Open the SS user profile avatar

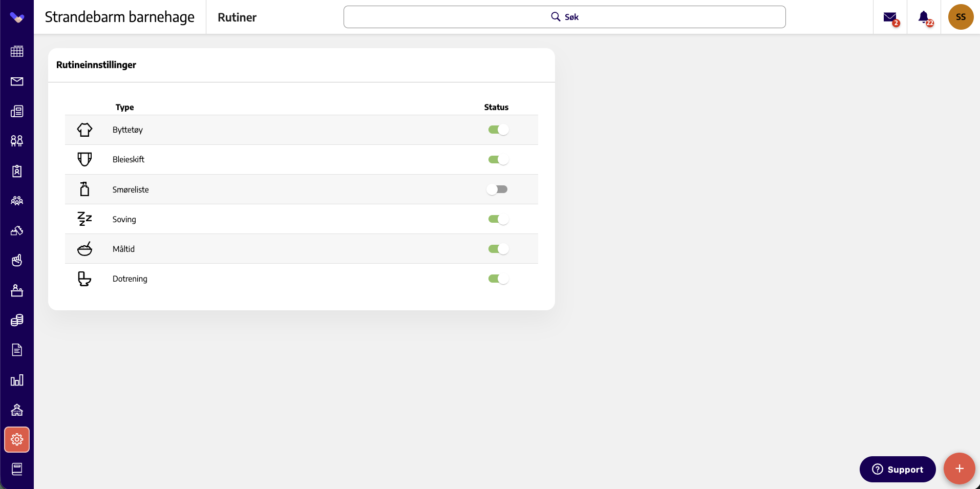pos(961,17)
